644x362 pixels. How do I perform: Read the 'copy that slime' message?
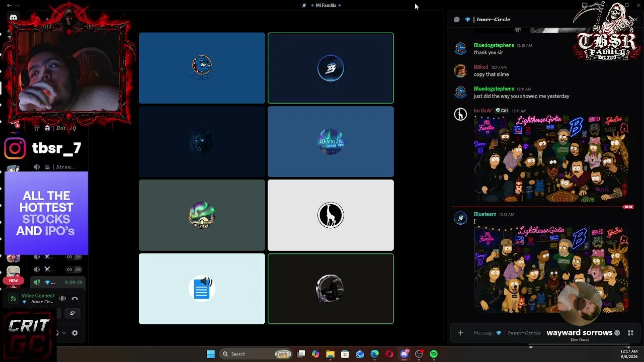[x=491, y=74]
